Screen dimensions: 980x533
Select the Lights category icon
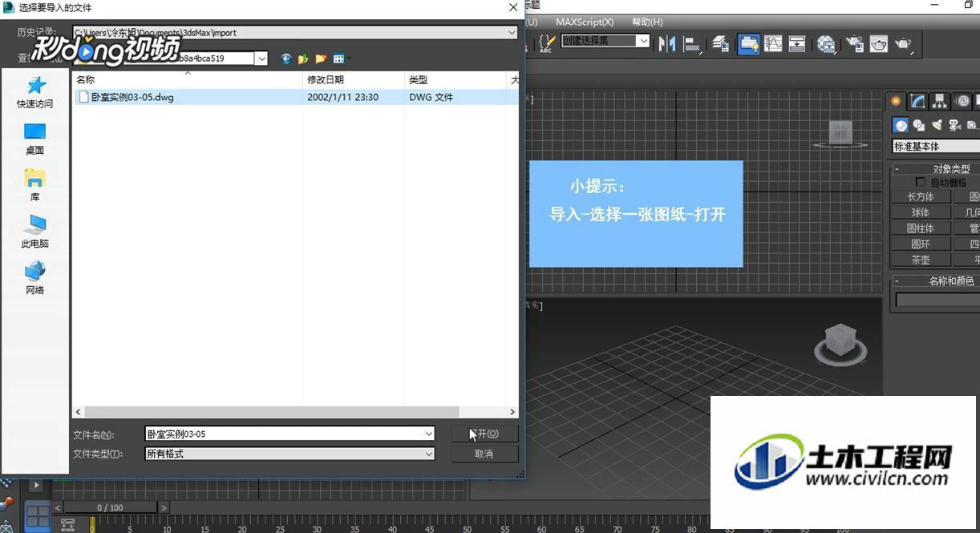(937, 125)
